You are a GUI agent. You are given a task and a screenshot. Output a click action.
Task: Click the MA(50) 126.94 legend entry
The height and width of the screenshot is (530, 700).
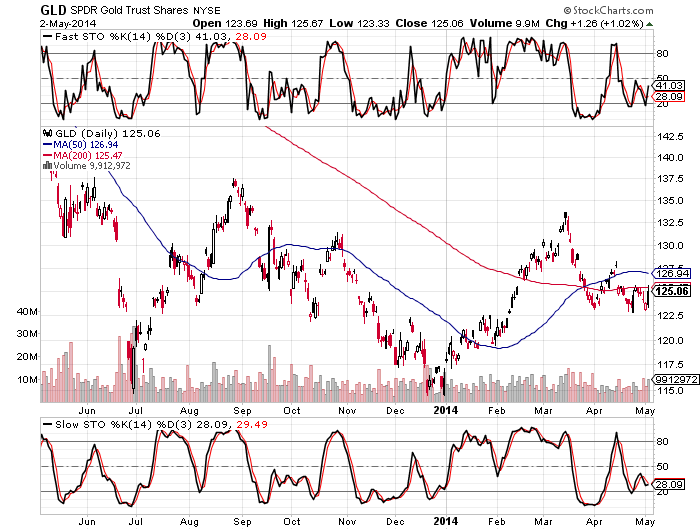80,145
